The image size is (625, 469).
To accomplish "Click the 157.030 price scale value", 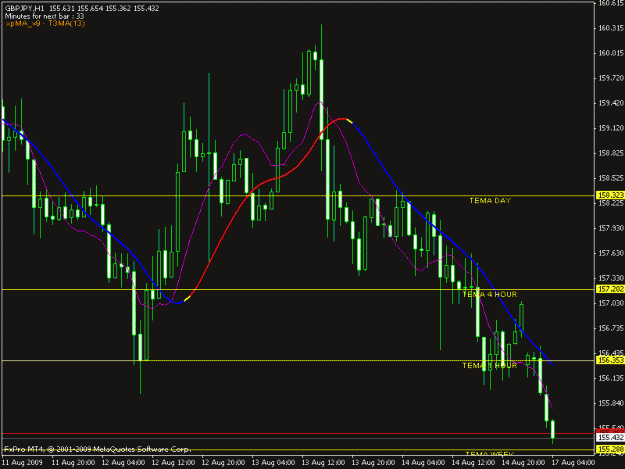I will 610,303.
